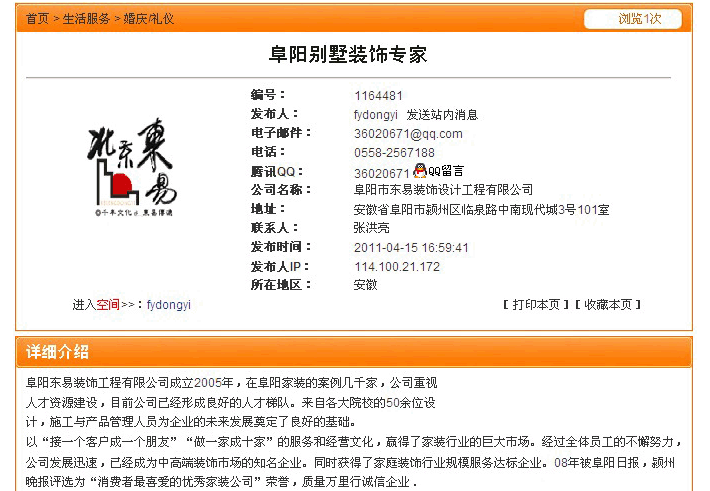Click the listing number 1164481

coord(379,96)
